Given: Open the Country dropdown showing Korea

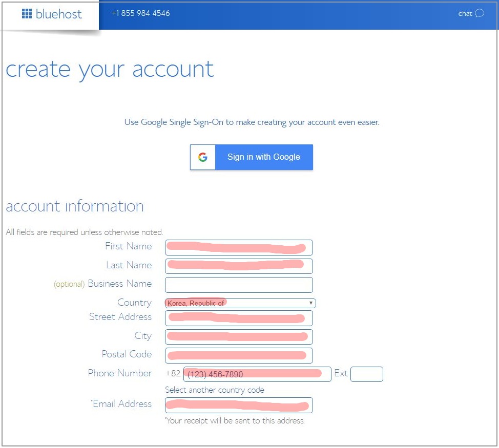Looking at the screenshot, I should 239,303.
